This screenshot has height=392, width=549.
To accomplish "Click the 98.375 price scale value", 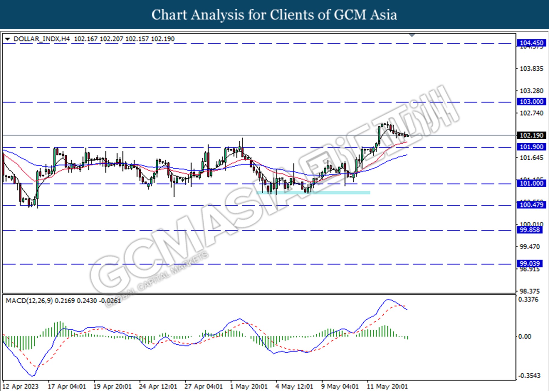I will [x=530, y=291].
